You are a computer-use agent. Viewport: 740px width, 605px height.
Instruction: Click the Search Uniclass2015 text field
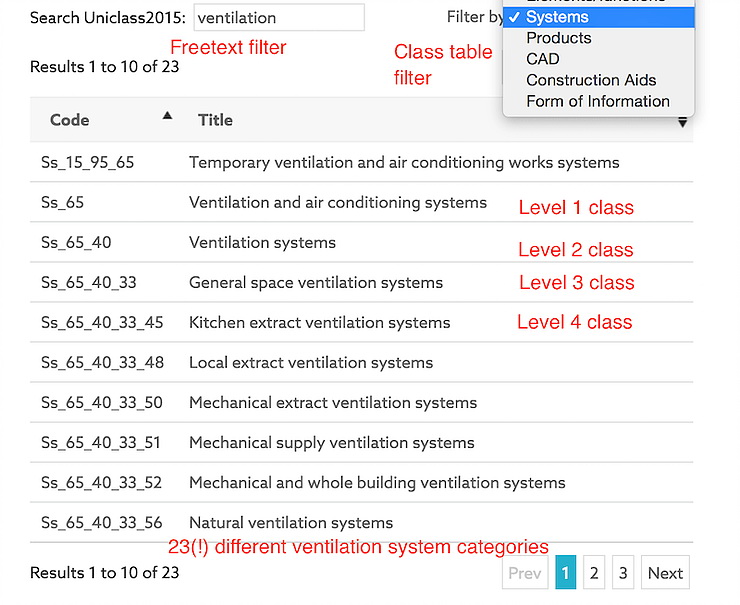click(279, 18)
